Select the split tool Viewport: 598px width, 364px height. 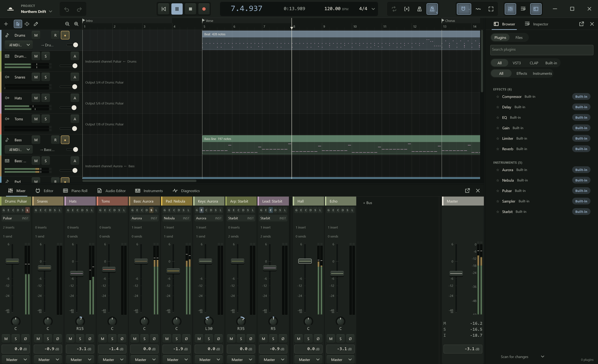(27, 24)
